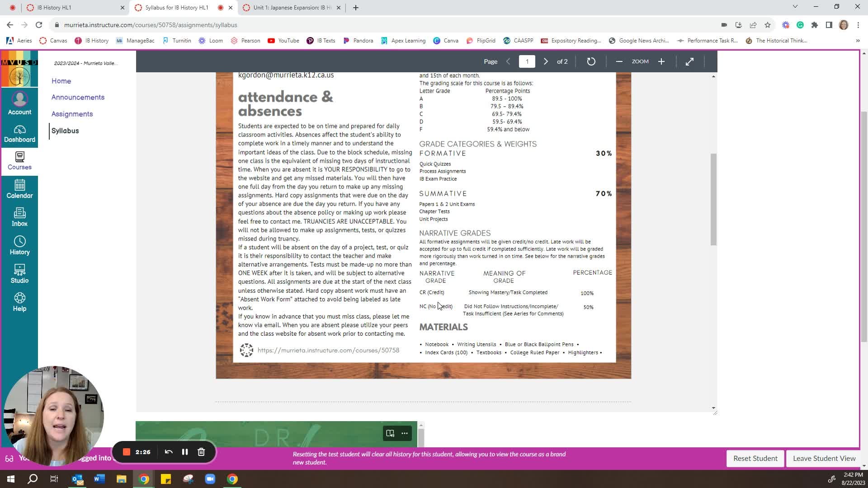Click the Reset Student button
The width and height of the screenshot is (868, 488).
coord(755,458)
